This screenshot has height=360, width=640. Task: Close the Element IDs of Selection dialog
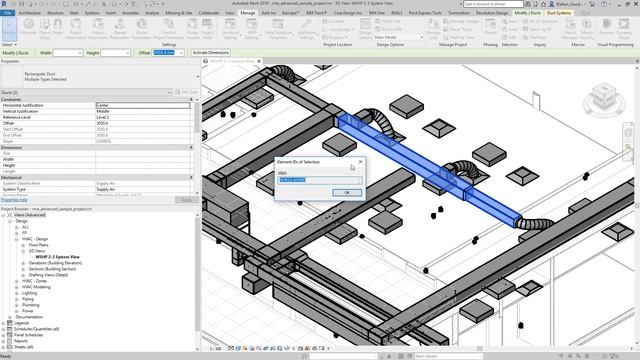point(360,162)
